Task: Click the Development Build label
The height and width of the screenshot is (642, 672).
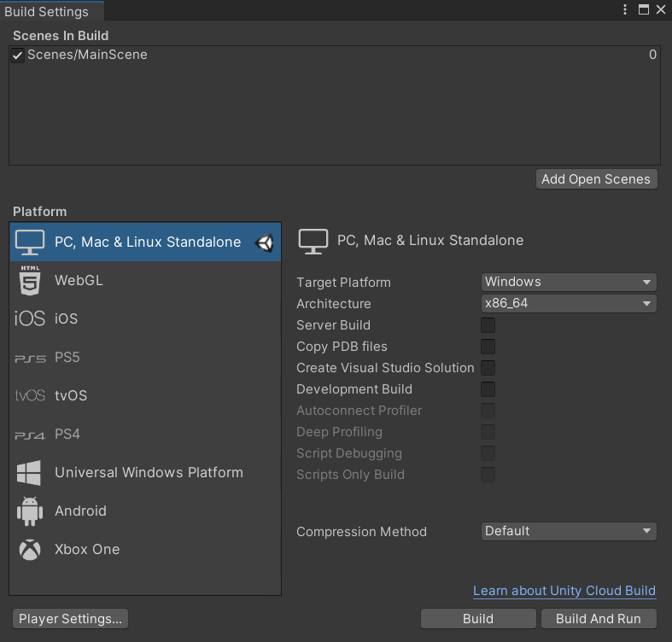Action: pos(354,389)
